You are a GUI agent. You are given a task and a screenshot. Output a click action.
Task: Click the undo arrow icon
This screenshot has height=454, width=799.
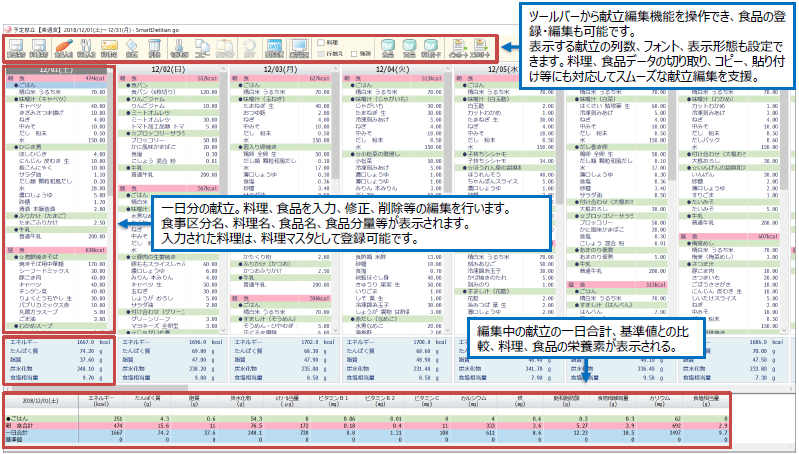coord(249,46)
